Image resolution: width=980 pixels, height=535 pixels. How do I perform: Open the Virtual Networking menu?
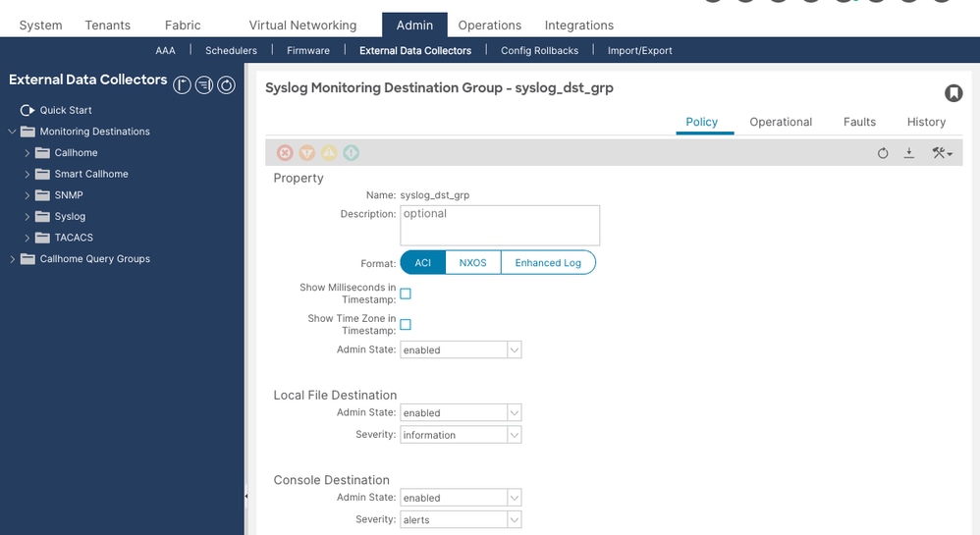[x=302, y=25]
